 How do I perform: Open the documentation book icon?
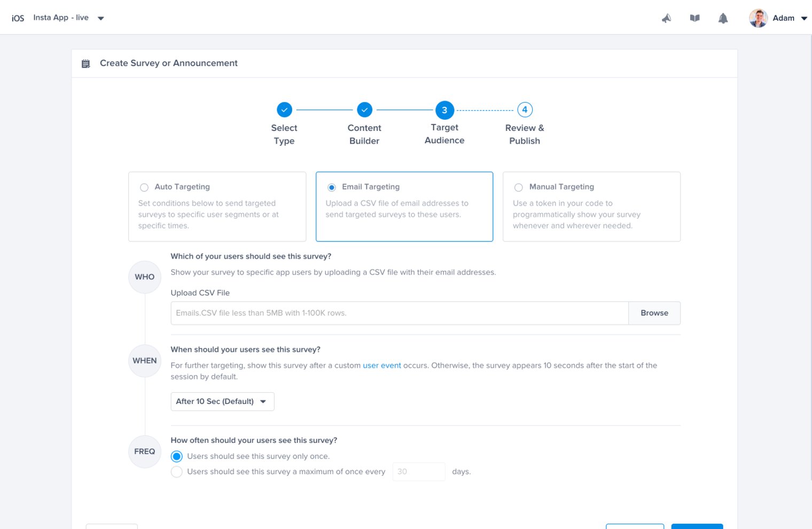point(694,18)
